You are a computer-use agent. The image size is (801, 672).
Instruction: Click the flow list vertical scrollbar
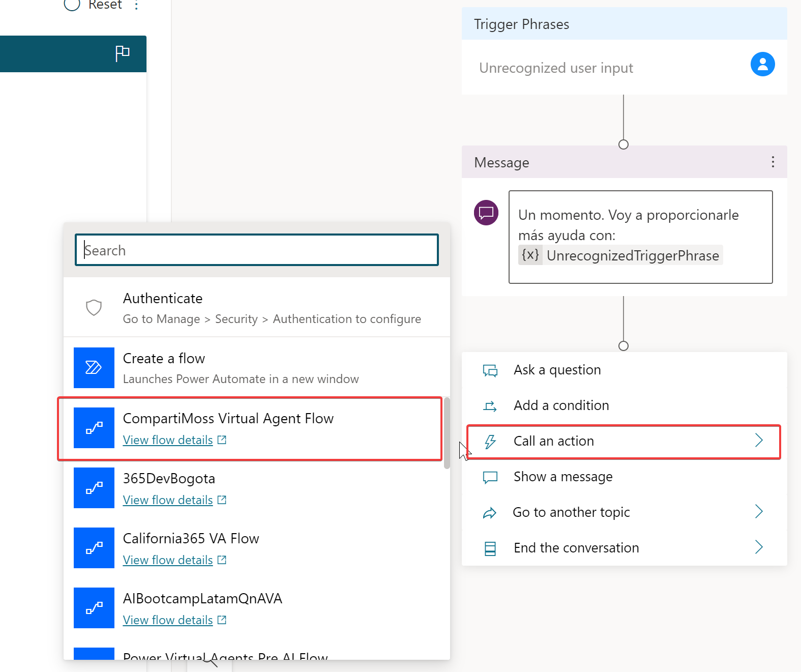(447, 433)
